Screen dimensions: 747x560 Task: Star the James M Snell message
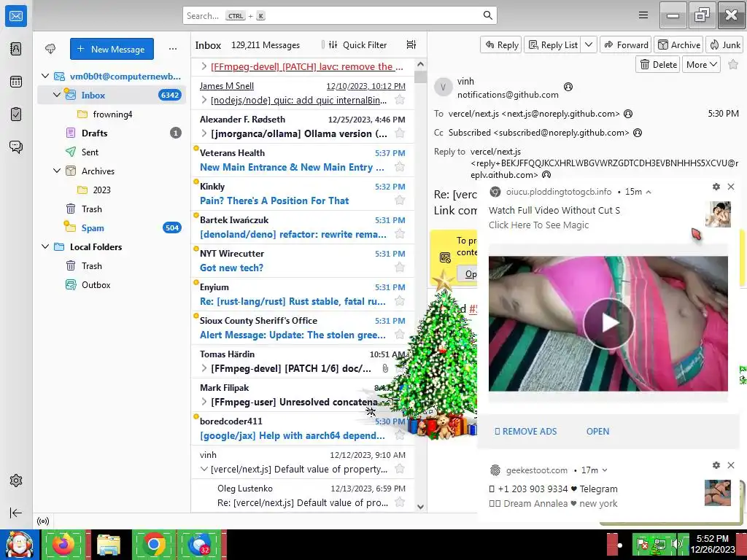(x=400, y=99)
